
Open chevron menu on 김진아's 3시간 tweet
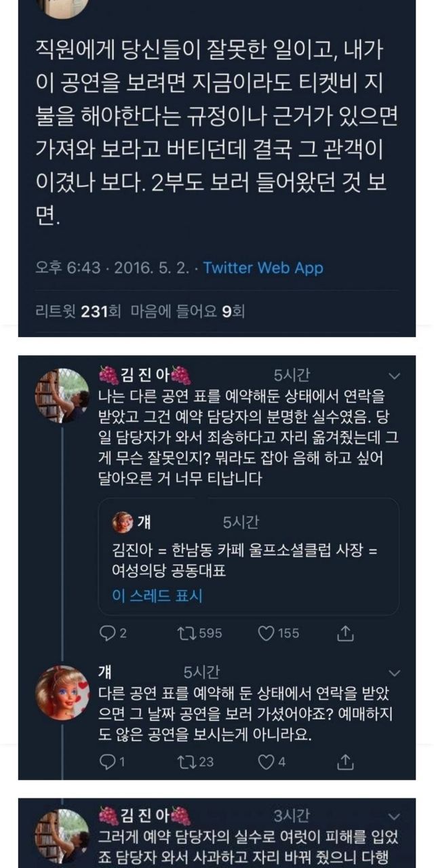[393, 815]
